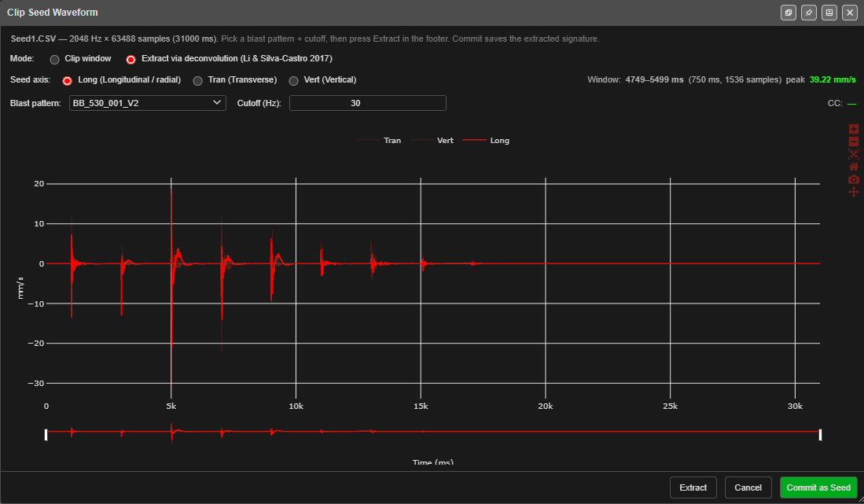Click the Extract button

(x=693, y=487)
